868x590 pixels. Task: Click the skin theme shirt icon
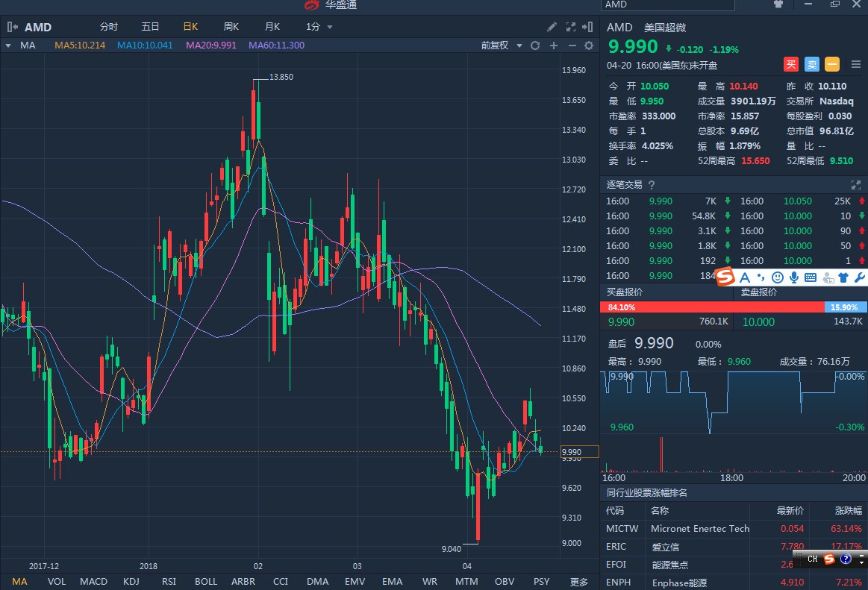coord(778,4)
